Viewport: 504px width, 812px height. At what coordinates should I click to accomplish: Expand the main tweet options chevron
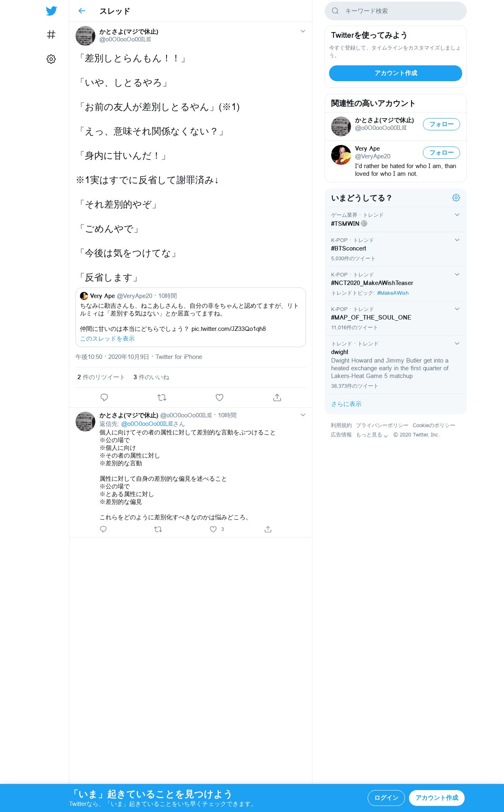tap(303, 31)
